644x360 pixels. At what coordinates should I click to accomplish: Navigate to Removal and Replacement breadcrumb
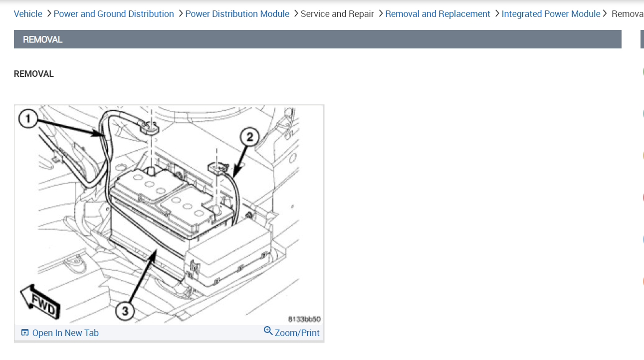pos(437,14)
